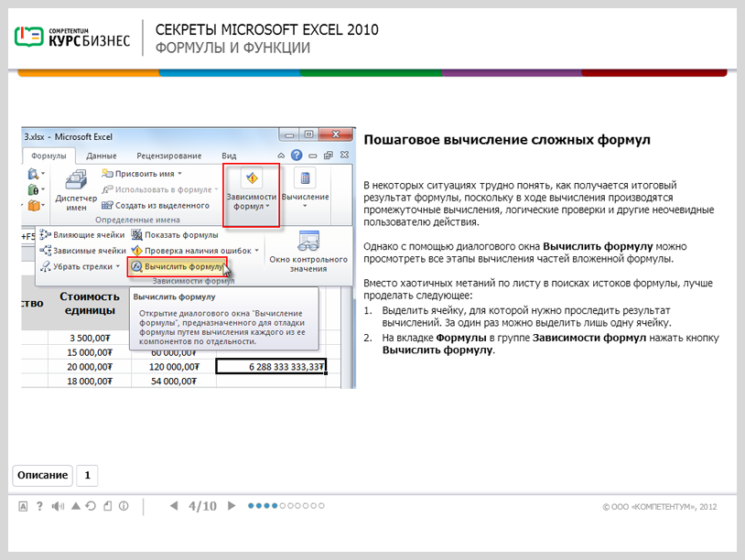The height and width of the screenshot is (560, 745).
Task: Expand Проверка наличия ошибок dropdown arrow
Action: [257, 251]
